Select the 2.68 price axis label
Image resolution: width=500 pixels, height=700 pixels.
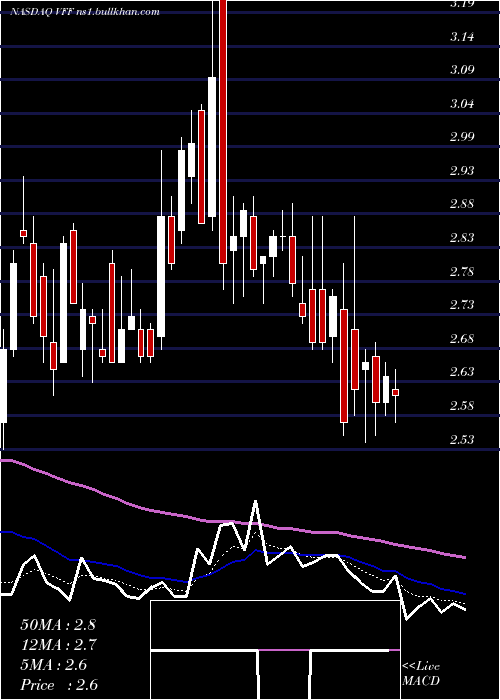point(462,338)
